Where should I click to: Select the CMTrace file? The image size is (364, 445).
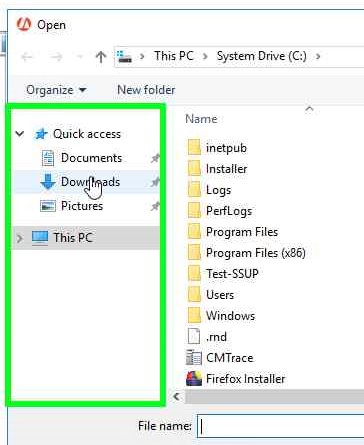(x=229, y=358)
